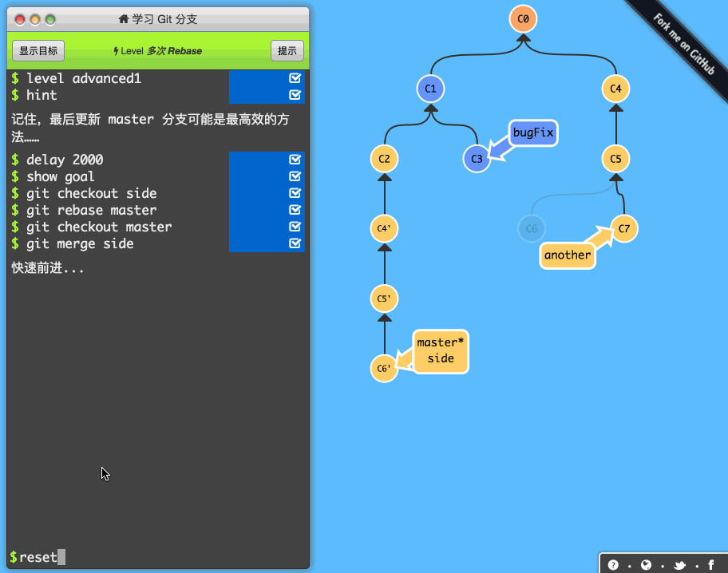
Task: Click the 提示 button
Action: click(x=287, y=50)
